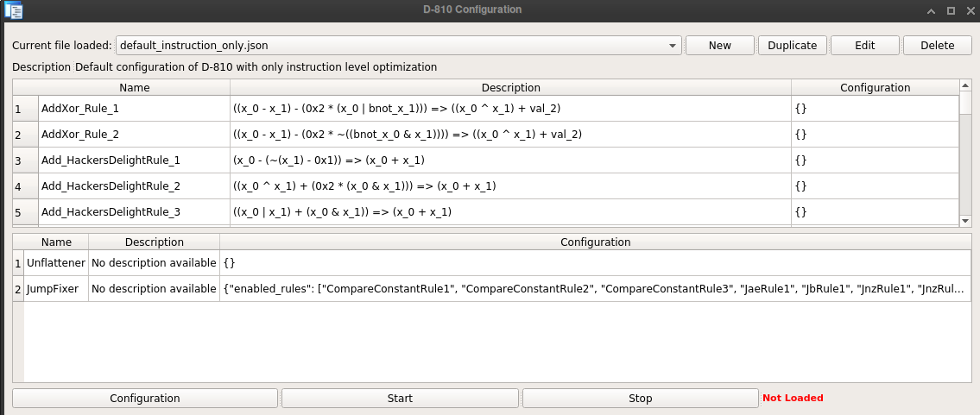Click the Edit button
The width and height of the screenshot is (980, 415).
point(864,46)
